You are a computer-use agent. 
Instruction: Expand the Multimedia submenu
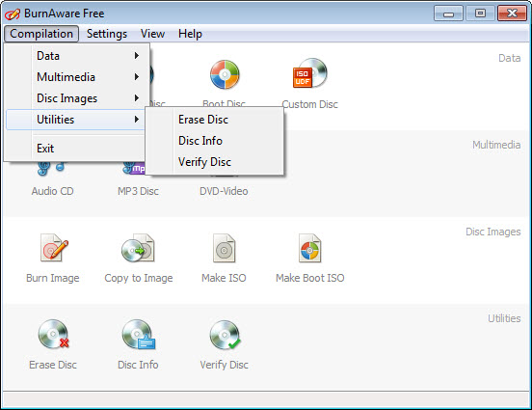click(x=78, y=77)
